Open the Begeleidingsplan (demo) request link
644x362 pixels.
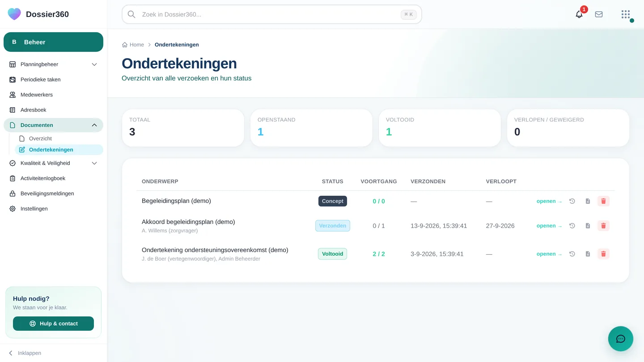pos(549,201)
